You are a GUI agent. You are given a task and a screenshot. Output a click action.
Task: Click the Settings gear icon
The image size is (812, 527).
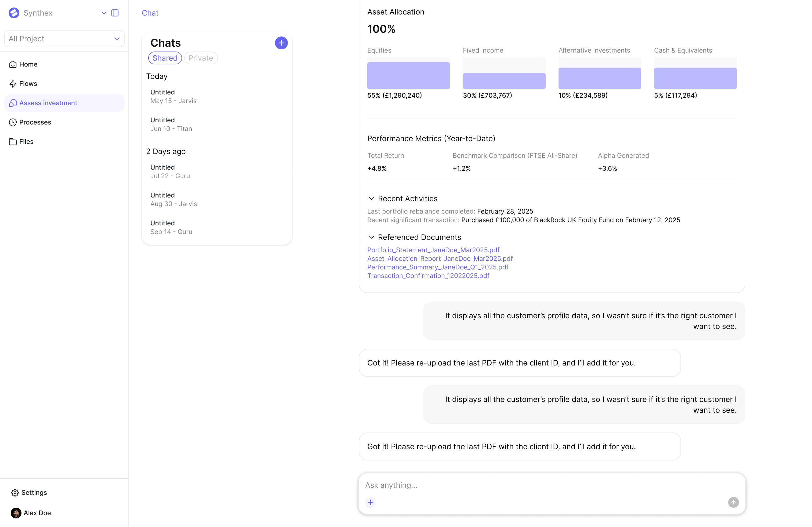coord(15,492)
